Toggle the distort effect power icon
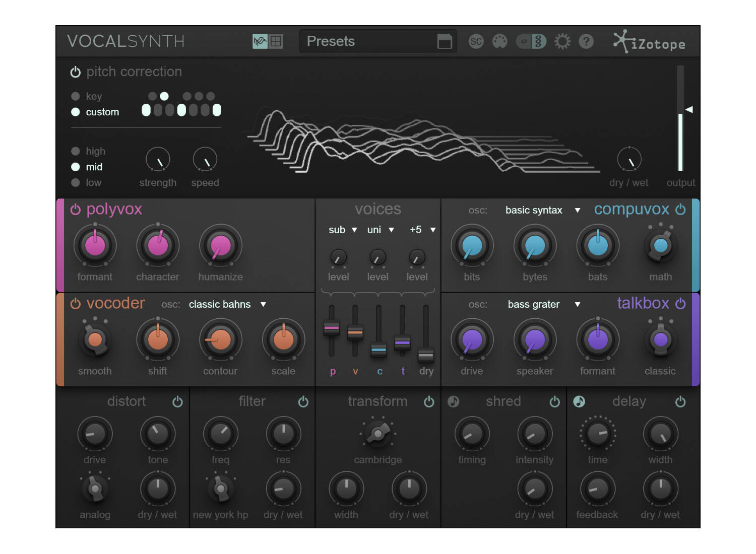 177,402
